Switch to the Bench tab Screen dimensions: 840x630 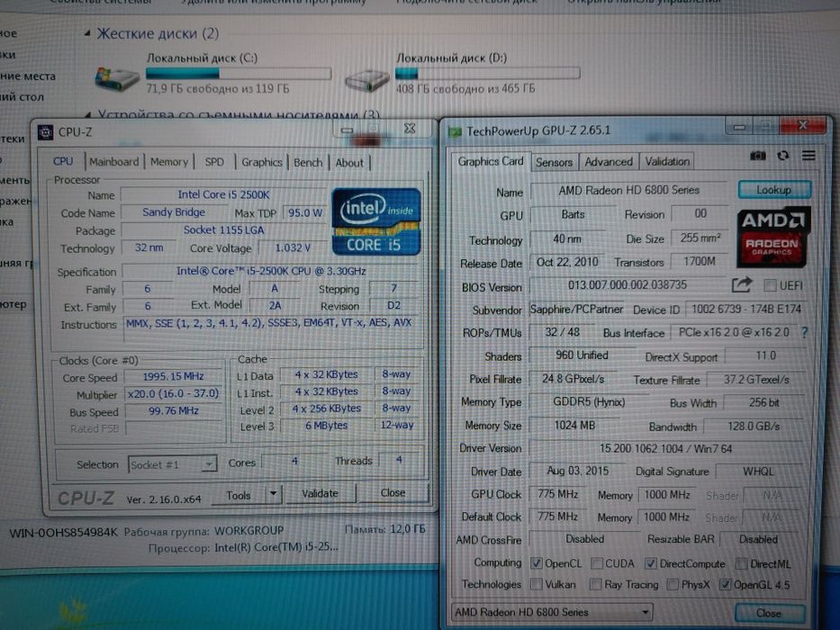click(x=308, y=162)
